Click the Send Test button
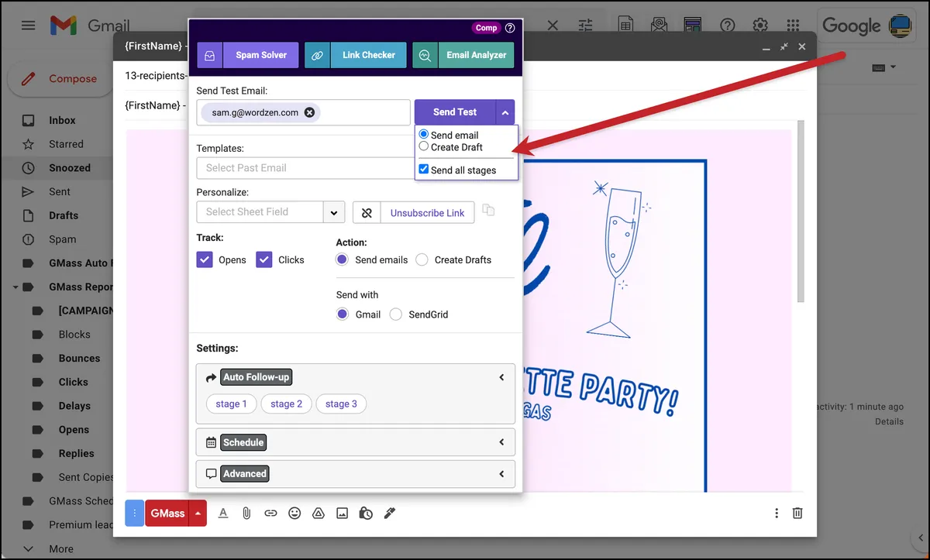This screenshot has height=560, width=930. click(x=455, y=112)
